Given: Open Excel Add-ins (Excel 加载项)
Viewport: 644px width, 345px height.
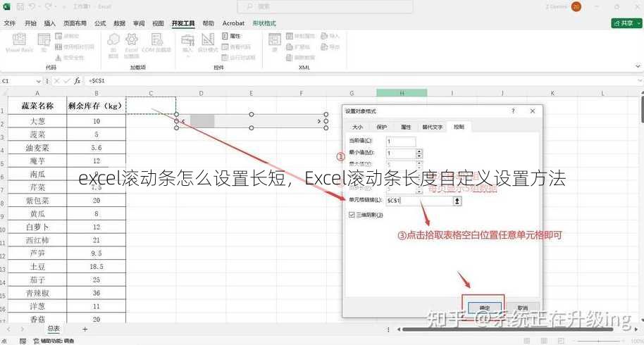Looking at the screenshot, I should (132, 45).
